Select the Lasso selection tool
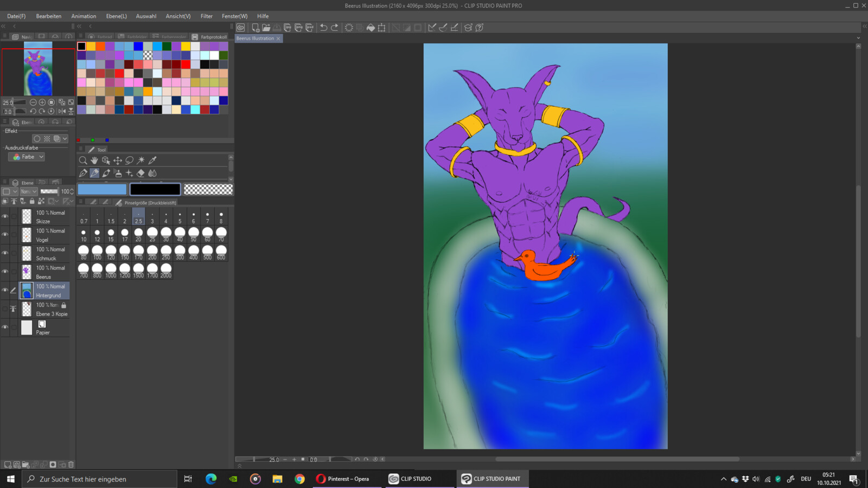The width and height of the screenshot is (868, 488). tap(129, 160)
